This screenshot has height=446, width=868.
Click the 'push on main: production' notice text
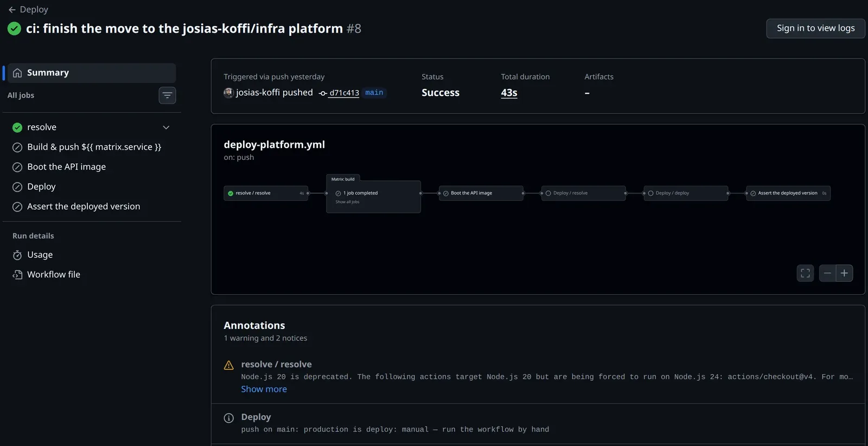(x=395, y=429)
